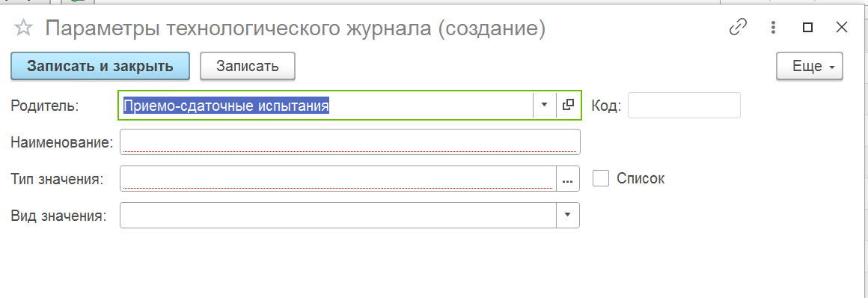Open the Еще dropdown menu
The height and width of the screenshot is (298, 868).
click(810, 67)
